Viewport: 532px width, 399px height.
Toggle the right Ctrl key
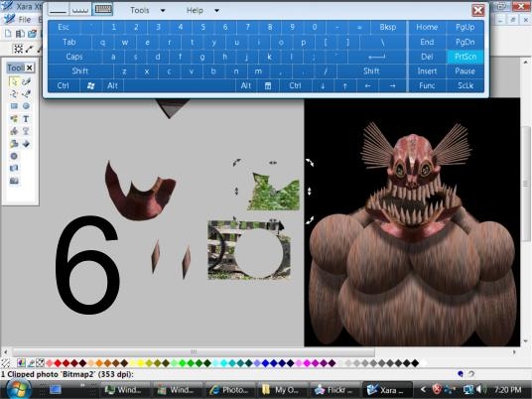tap(295, 85)
